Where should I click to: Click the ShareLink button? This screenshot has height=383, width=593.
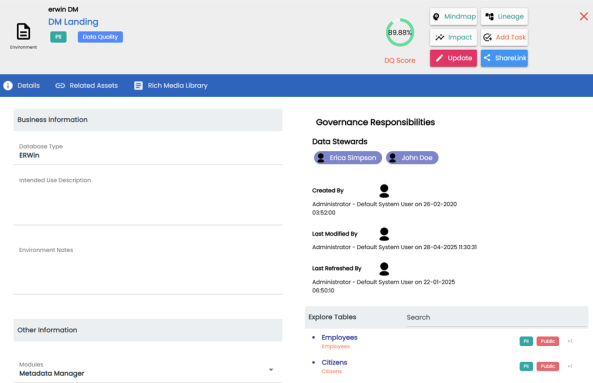(504, 58)
